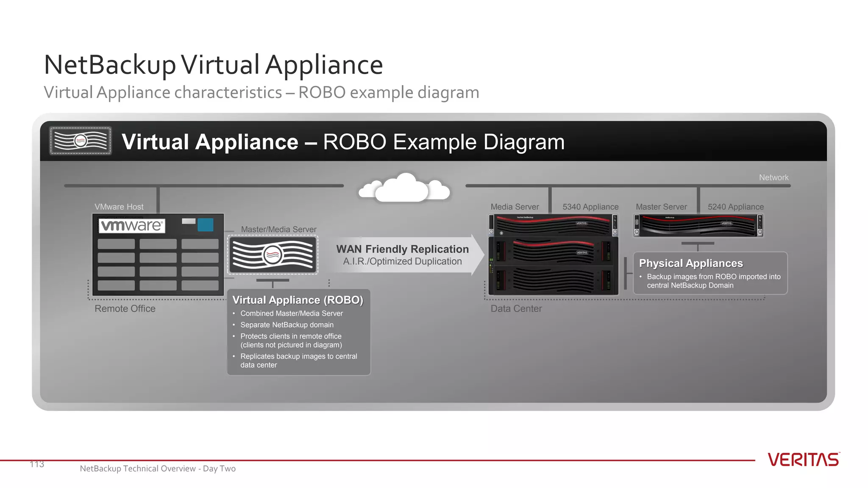Click the A.I.R./Optimized Duplication text
868x488 pixels.
(x=403, y=261)
